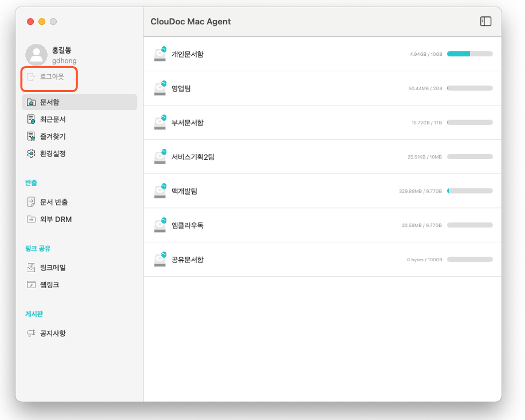Click the 공유문서함 usage bar
The image size is (525, 420).
(470, 259)
